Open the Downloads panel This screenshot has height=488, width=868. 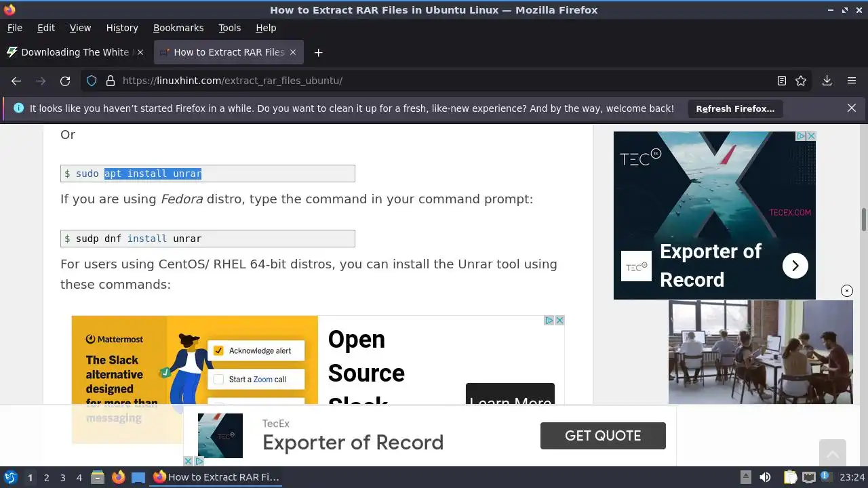pyautogui.click(x=827, y=81)
